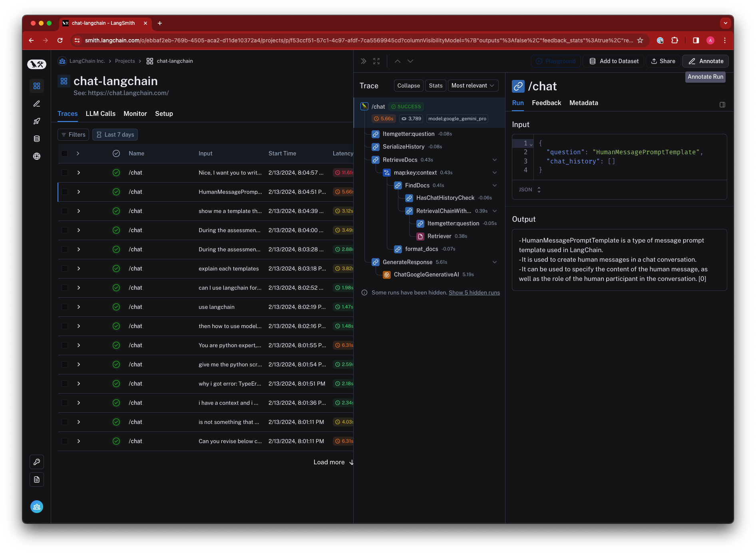The height and width of the screenshot is (553, 756).
Task: Click the Annotate button
Action: click(x=706, y=61)
